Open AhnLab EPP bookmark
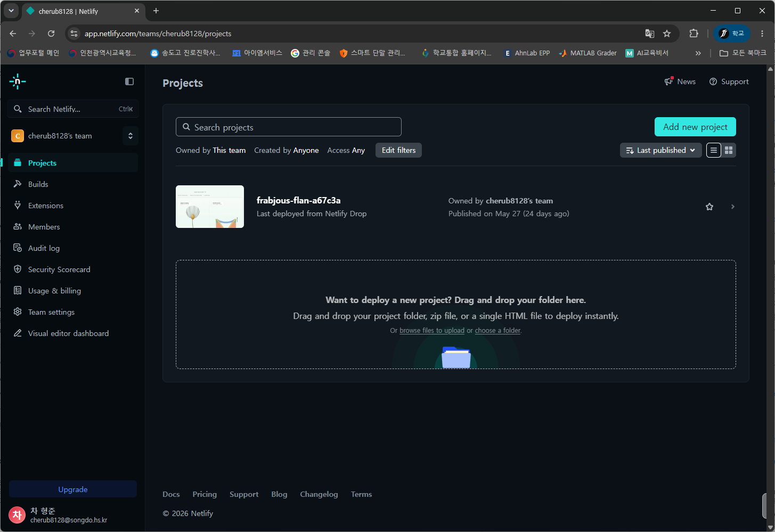This screenshot has height=532, width=775. pyautogui.click(x=527, y=53)
